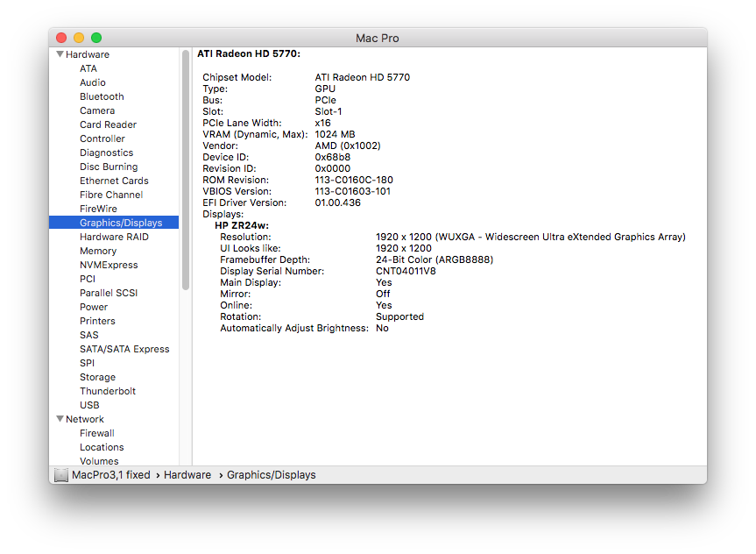The height and width of the screenshot is (554, 756).
Task: Show NVMExpress information
Action: click(x=109, y=265)
